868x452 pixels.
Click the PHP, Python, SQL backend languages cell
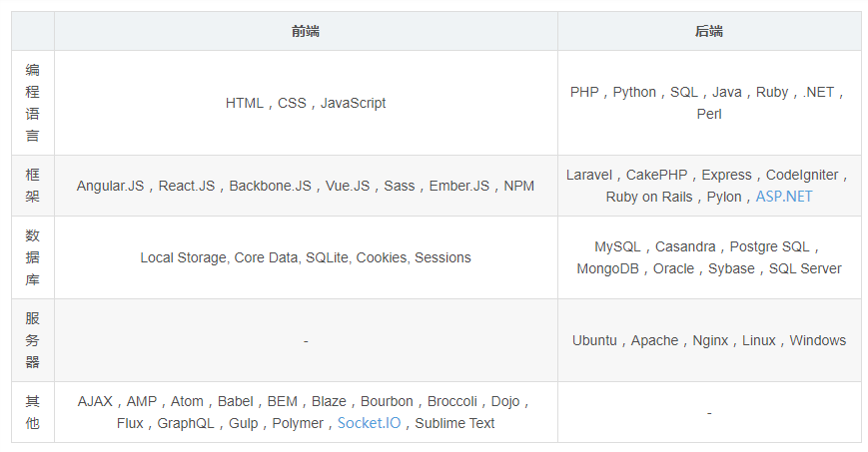coord(709,103)
